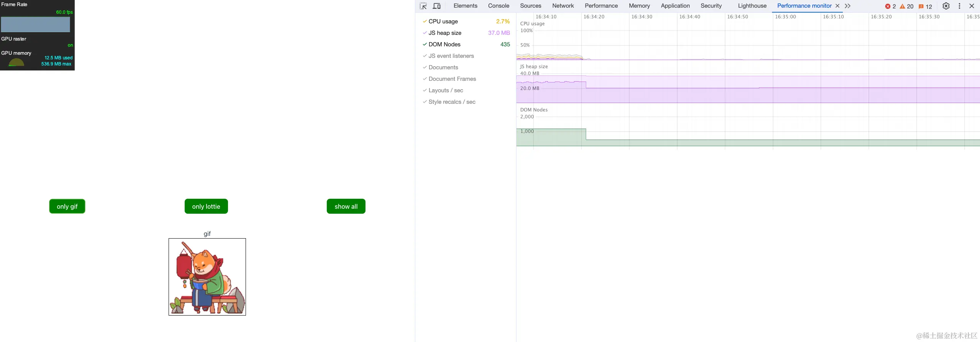The image size is (980, 342).
Task: Close the Performance monitor tab
Action: (x=837, y=6)
